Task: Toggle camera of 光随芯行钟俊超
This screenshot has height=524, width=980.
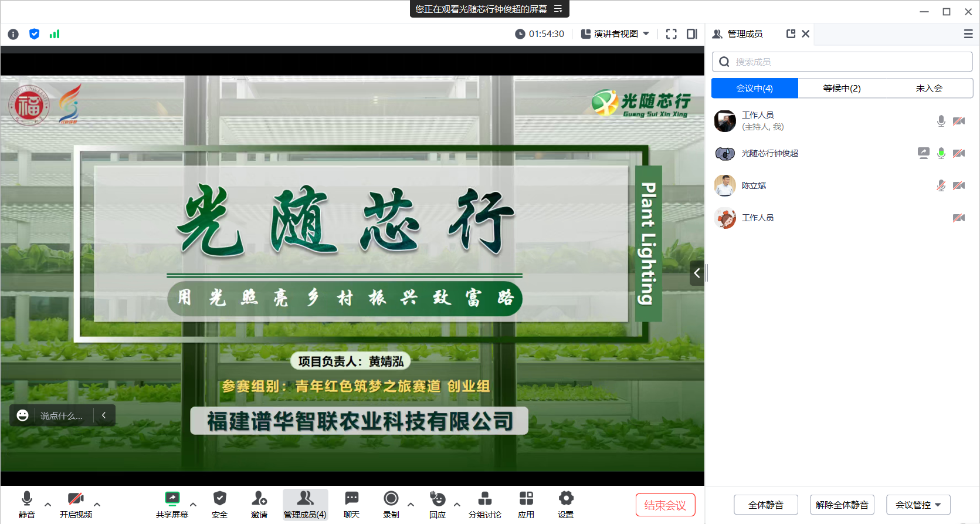Action: [959, 153]
